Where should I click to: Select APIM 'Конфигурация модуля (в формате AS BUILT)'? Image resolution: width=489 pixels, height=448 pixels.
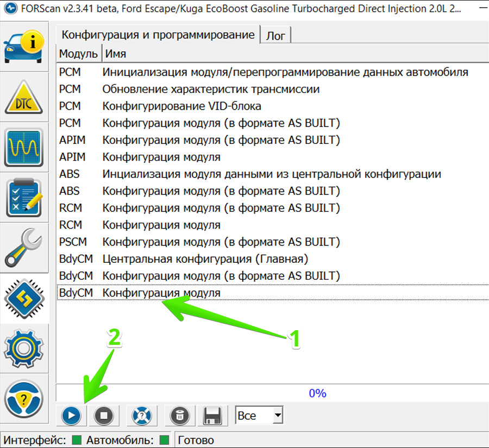point(273,140)
